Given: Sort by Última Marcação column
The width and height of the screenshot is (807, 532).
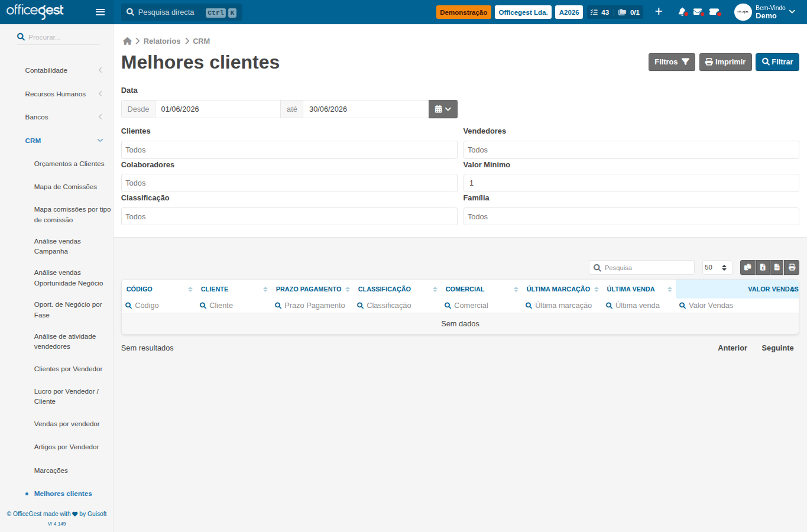Looking at the screenshot, I should [562, 289].
